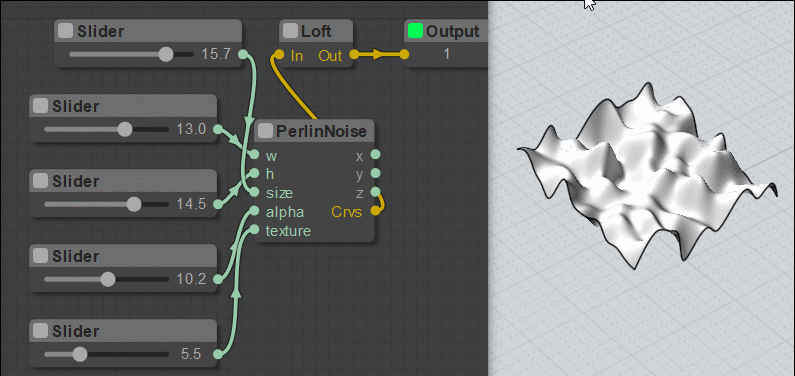The height and width of the screenshot is (376, 795).
Task: Click the value 10.2 on the slider
Action: tap(191, 279)
